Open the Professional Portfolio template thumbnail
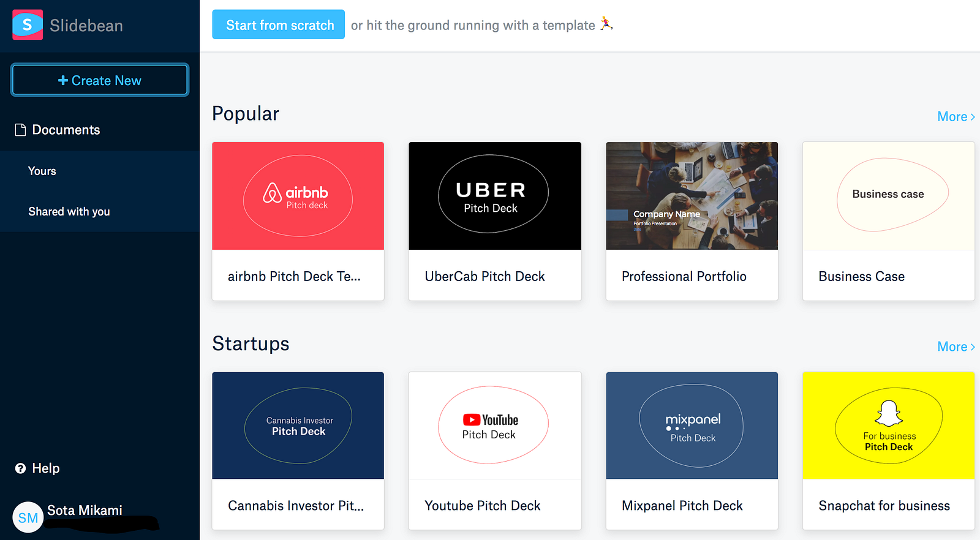Screen dimensions: 980x540 692,196
